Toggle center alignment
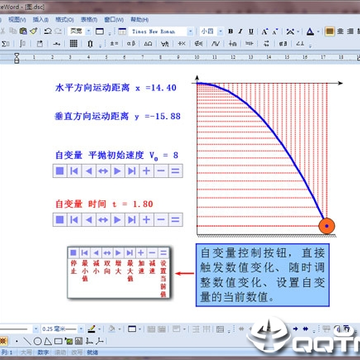This screenshot has width=360, height=360. [x=340, y=31]
